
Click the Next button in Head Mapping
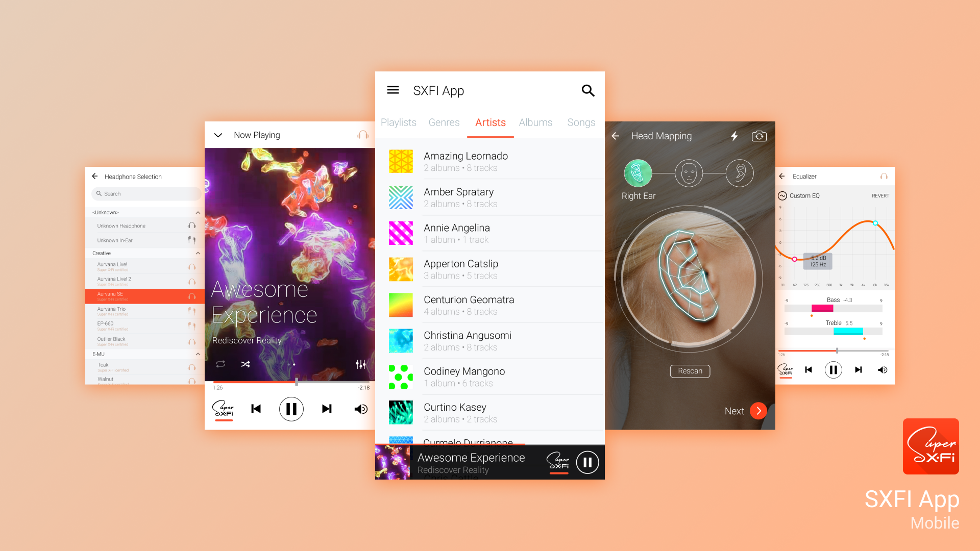pos(756,410)
